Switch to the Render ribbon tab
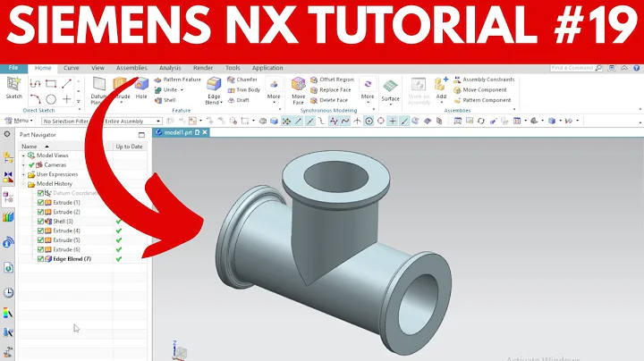The image size is (644, 361). coord(203,68)
